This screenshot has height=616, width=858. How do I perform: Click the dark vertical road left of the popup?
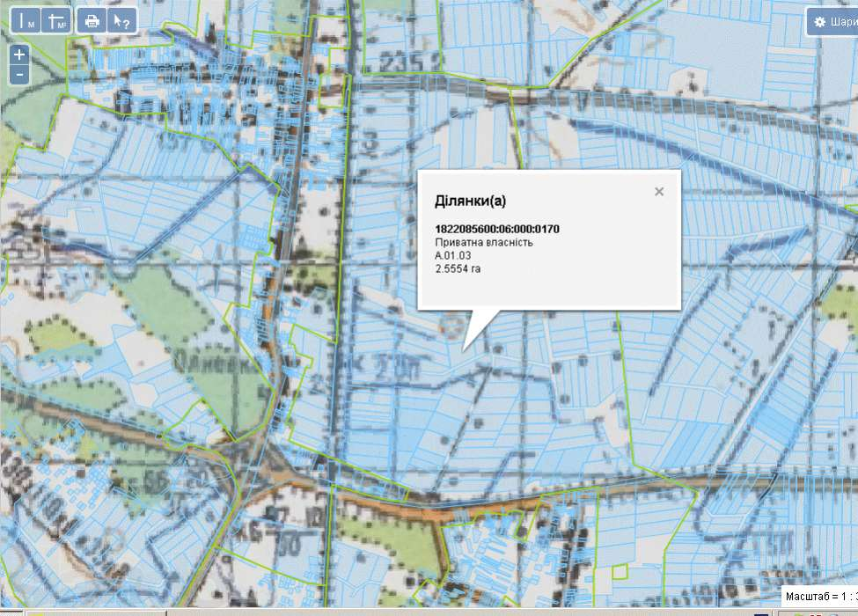click(x=341, y=264)
